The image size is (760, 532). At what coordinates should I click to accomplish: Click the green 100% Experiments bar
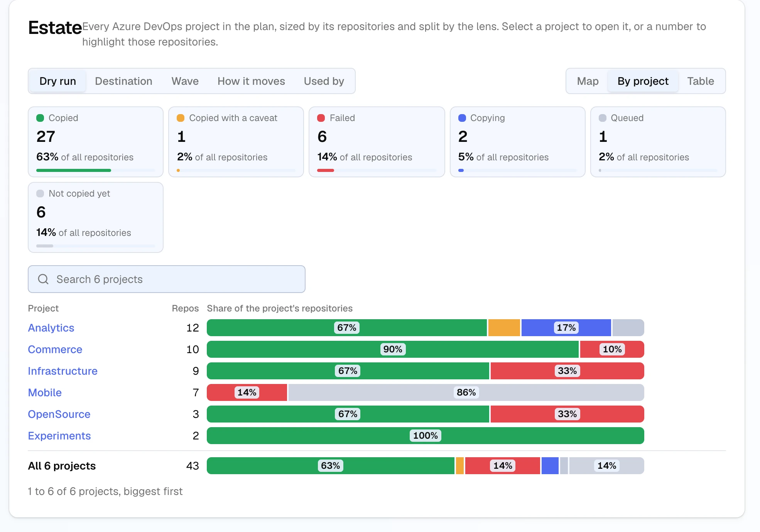pyautogui.click(x=426, y=436)
